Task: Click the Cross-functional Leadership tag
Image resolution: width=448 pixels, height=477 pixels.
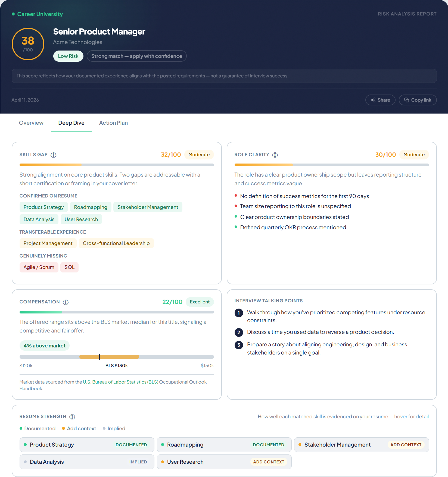Action: pos(116,243)
